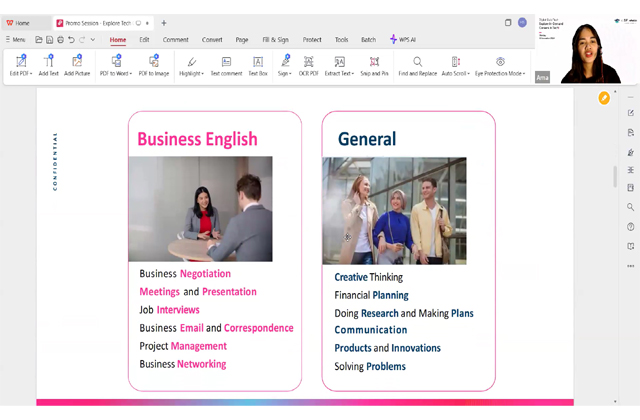Open the Menu button
The image size is (640, 420).
[15, 39]
